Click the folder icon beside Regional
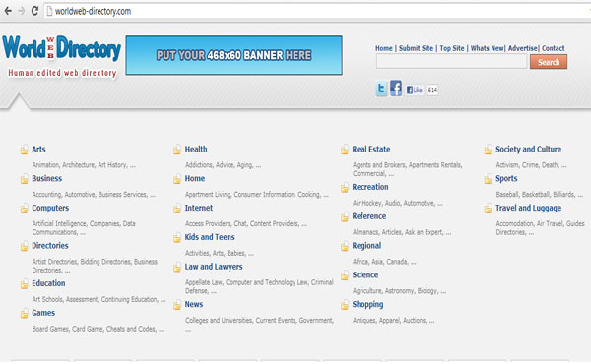Image resolution: width=591 pixels, height=364 pixels. [345, 247]
